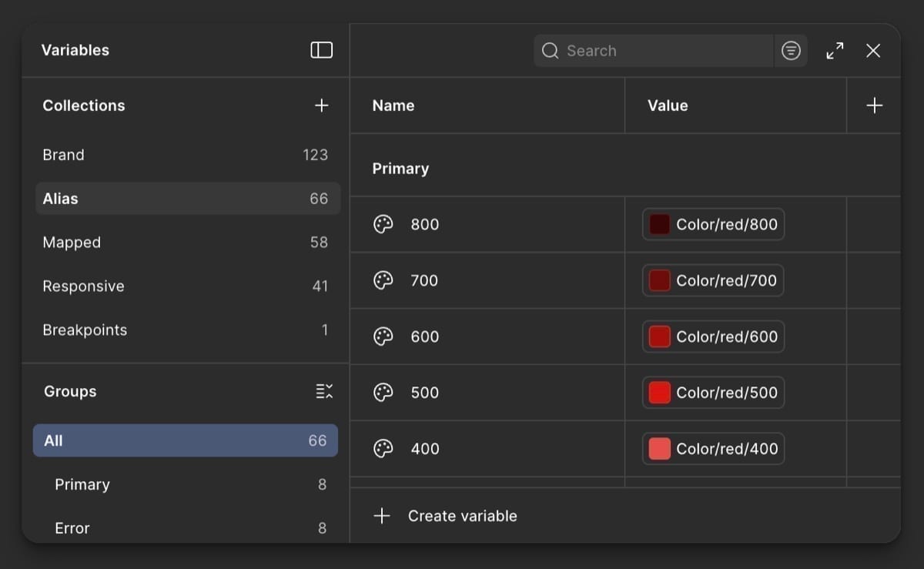Select the All group

186,440
